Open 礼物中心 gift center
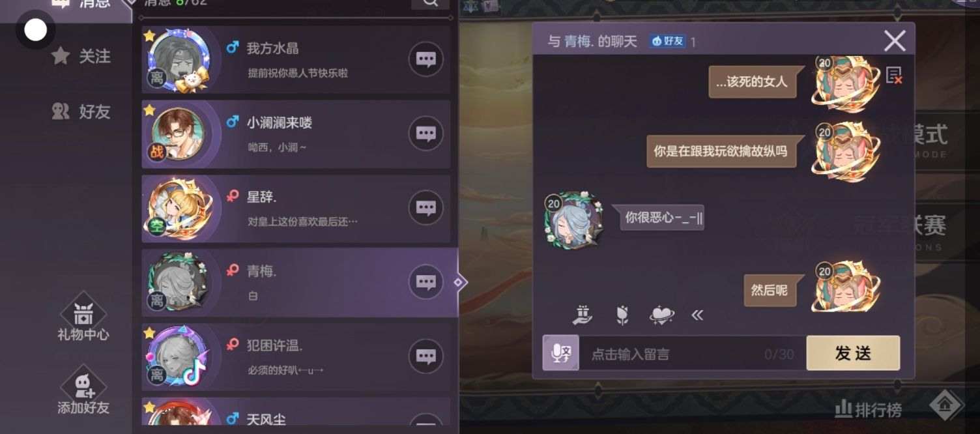This screenshot has height=434, width=980. click(83, 317)
